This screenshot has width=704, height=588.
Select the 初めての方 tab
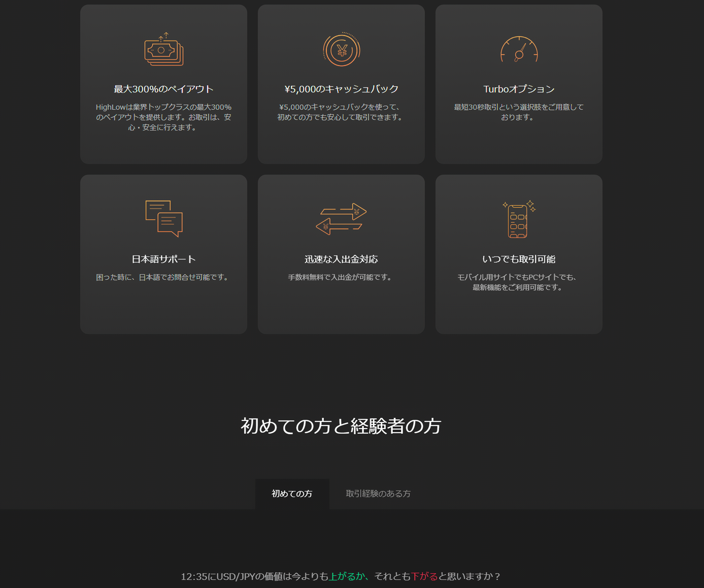click(292, 494)
